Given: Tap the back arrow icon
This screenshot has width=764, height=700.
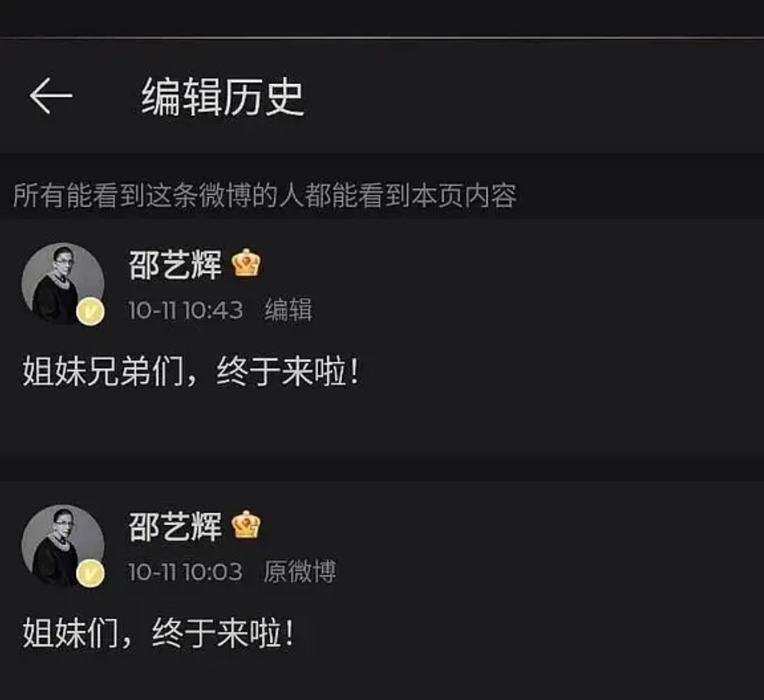Looking at the screenshot, I should coord(51,96).
